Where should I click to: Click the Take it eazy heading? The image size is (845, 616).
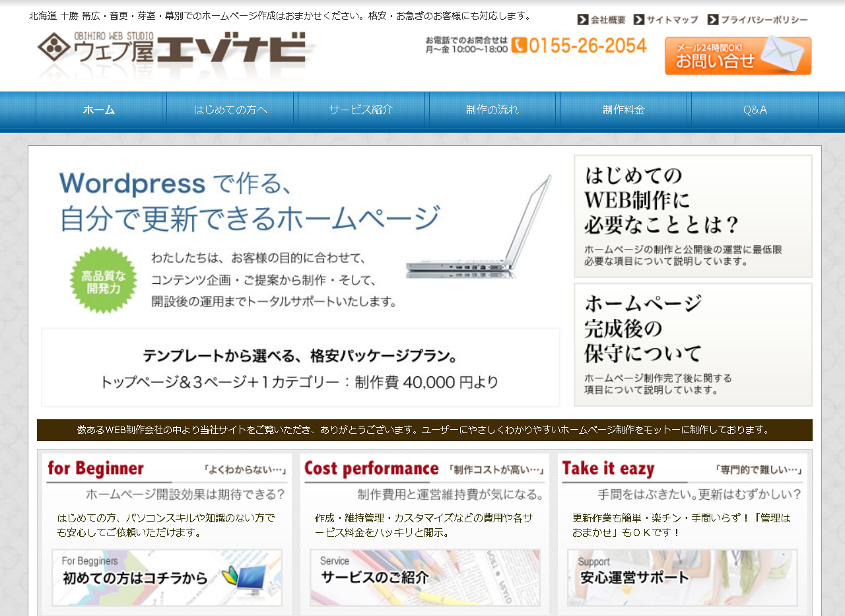coord(608,469)
